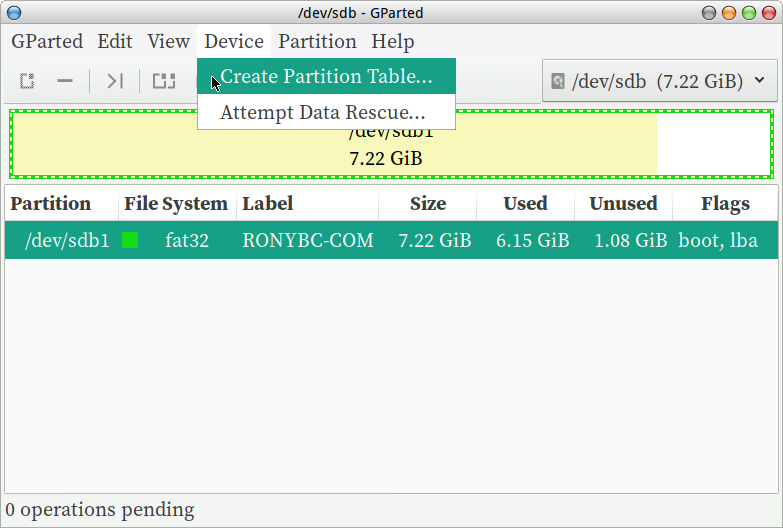This screenshot has width=783, height=528.
Task: Open the Partition menu
Action: 317,41
